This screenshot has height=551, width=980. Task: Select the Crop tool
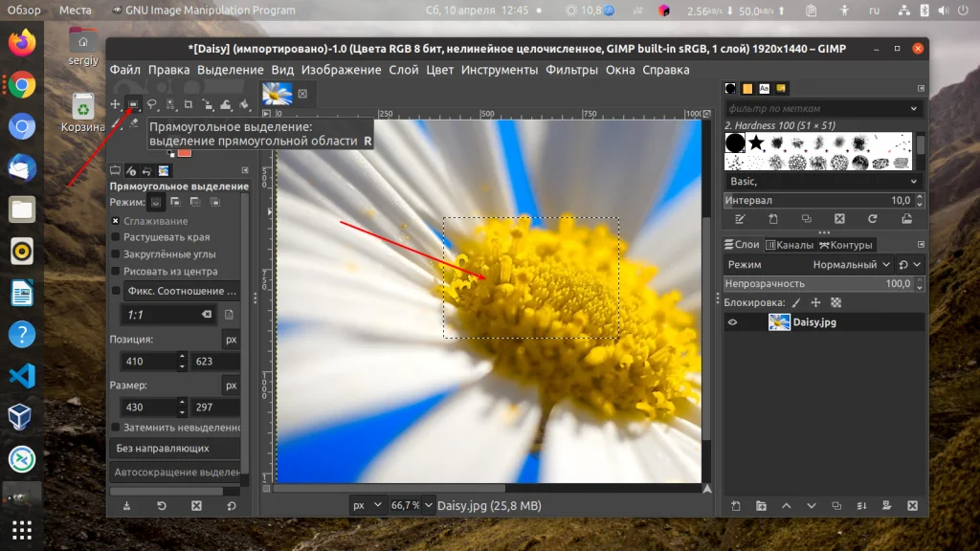189,103
